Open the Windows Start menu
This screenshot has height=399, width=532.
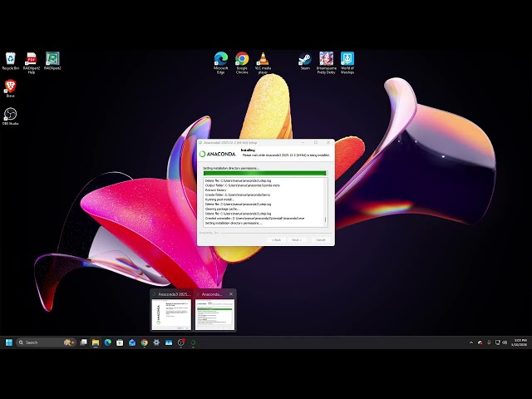[x=9, y=342]
